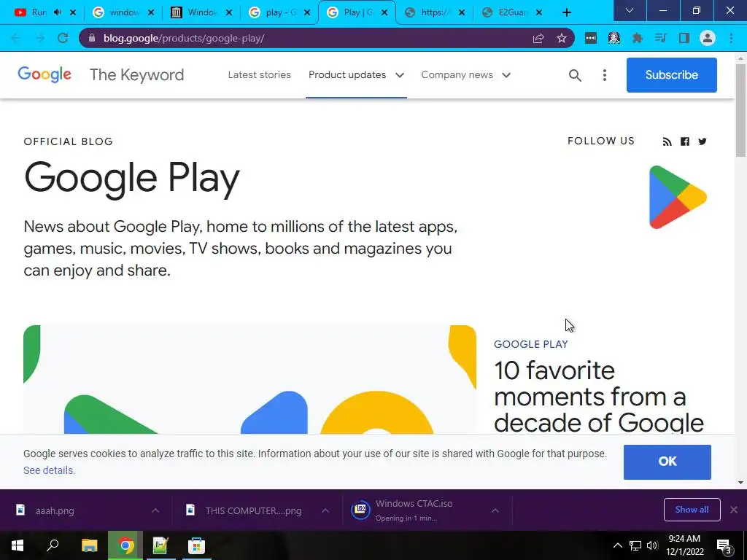Click the address bar URL

(x=184, y=38)
